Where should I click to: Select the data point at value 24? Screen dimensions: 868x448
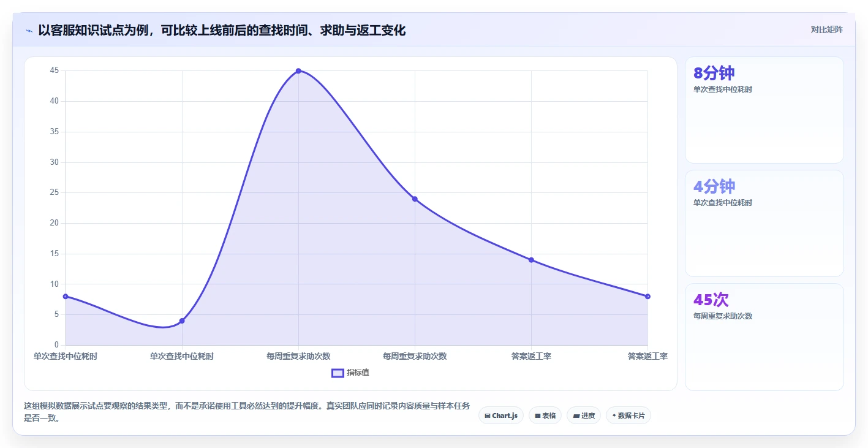point(415,199)
